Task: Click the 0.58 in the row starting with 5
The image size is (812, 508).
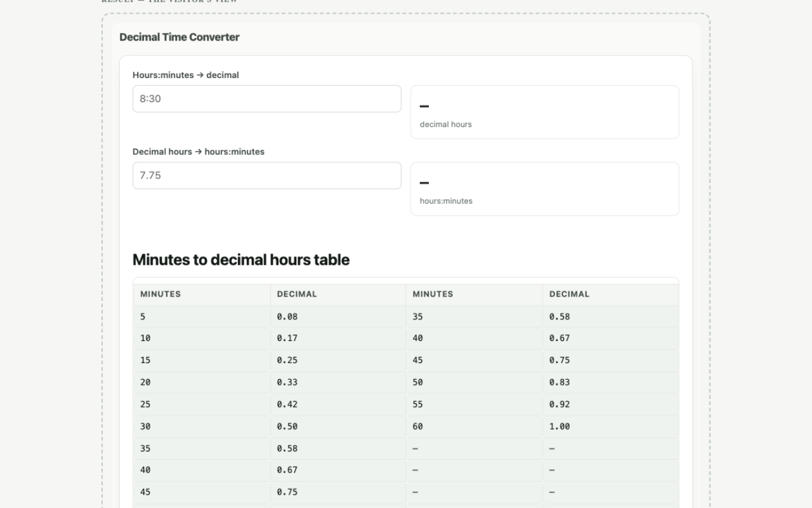Action: click(610, 316)
